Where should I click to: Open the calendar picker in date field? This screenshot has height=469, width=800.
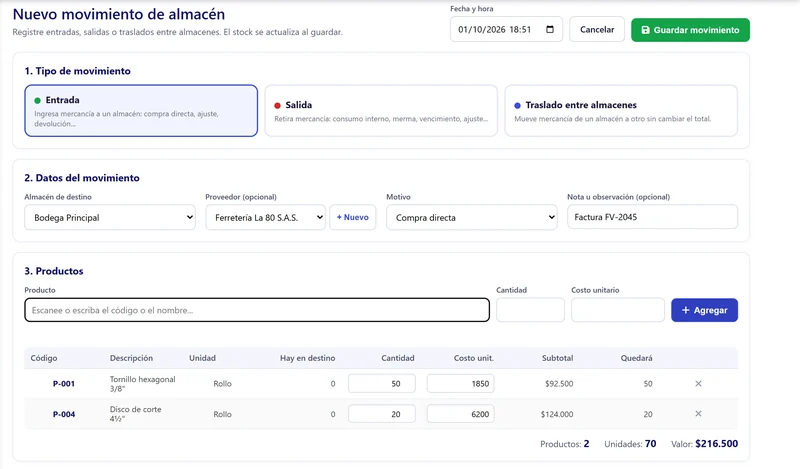(550, 30)
